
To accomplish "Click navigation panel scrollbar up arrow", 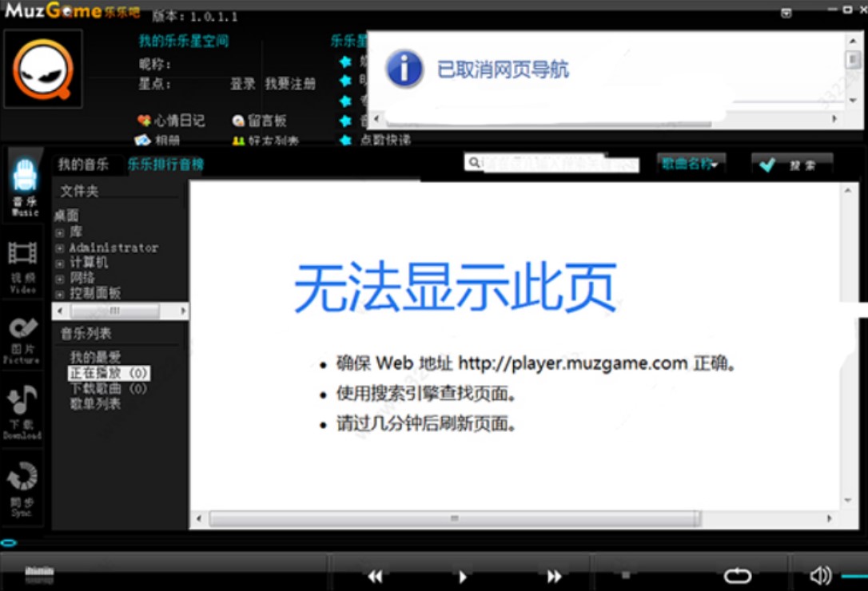I will click(x=853, y=41).
